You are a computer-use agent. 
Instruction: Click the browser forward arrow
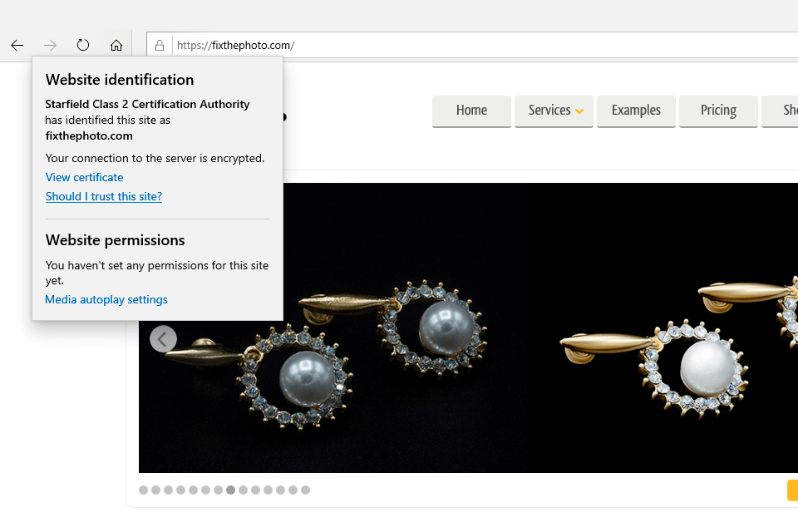click(x=50, y=46)
